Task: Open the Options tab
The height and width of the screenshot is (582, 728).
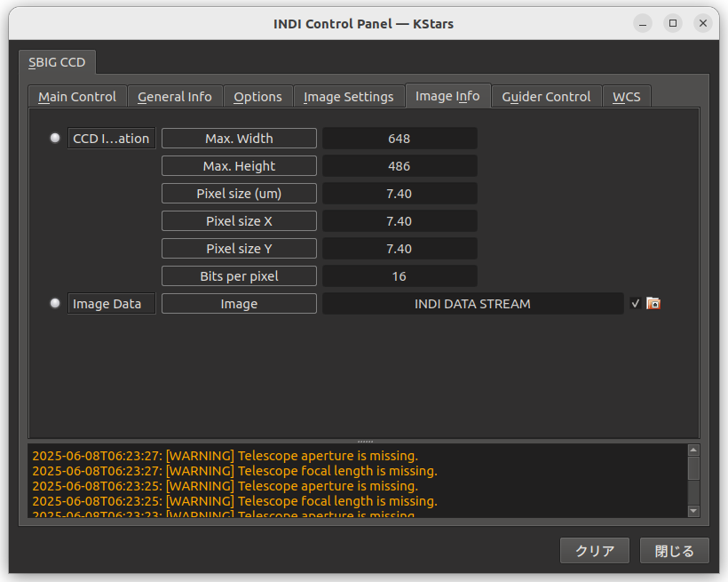Action: click(x=257, y=97)
